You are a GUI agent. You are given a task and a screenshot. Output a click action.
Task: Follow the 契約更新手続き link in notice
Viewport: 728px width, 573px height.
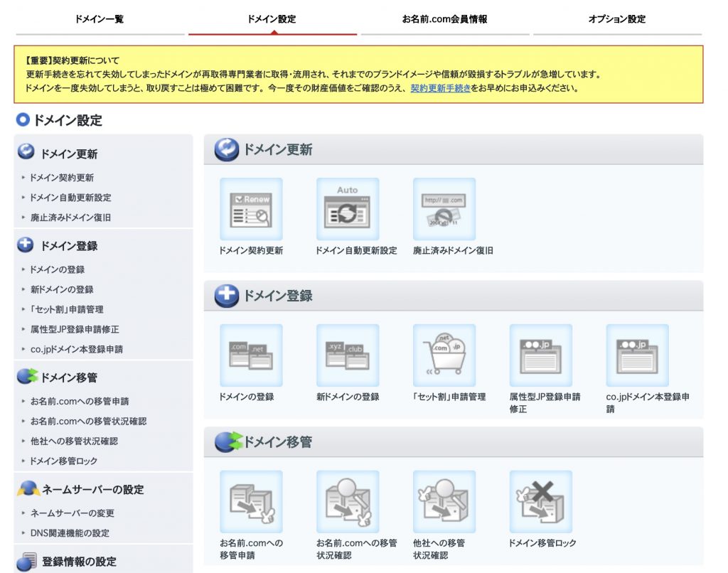coord(440,88)
